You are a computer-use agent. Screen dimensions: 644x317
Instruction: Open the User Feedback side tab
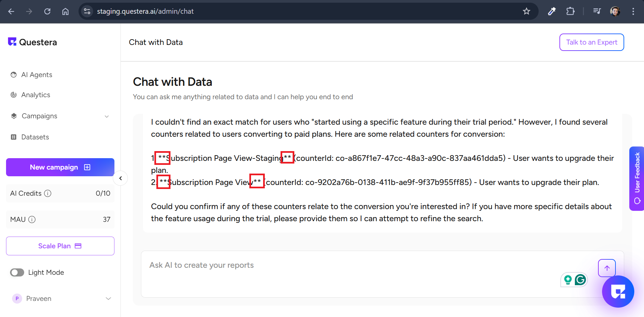click(637, 178)
